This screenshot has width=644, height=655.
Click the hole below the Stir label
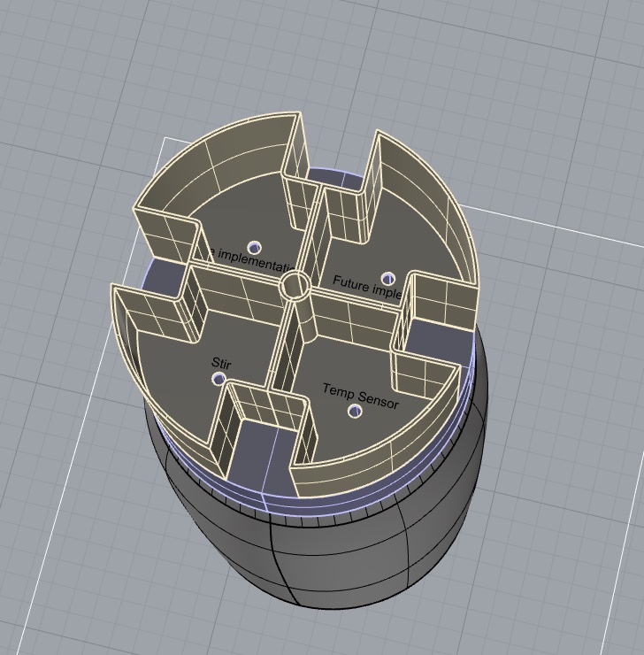point(218,379)
